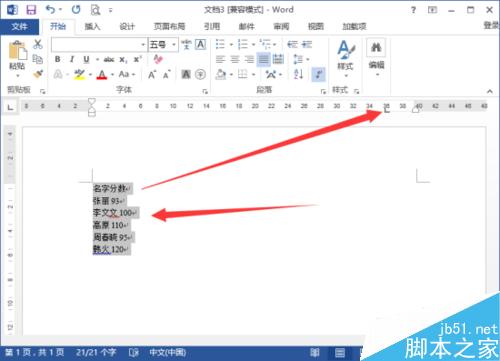
Task: Click the Sign in link
Action: 492,25
